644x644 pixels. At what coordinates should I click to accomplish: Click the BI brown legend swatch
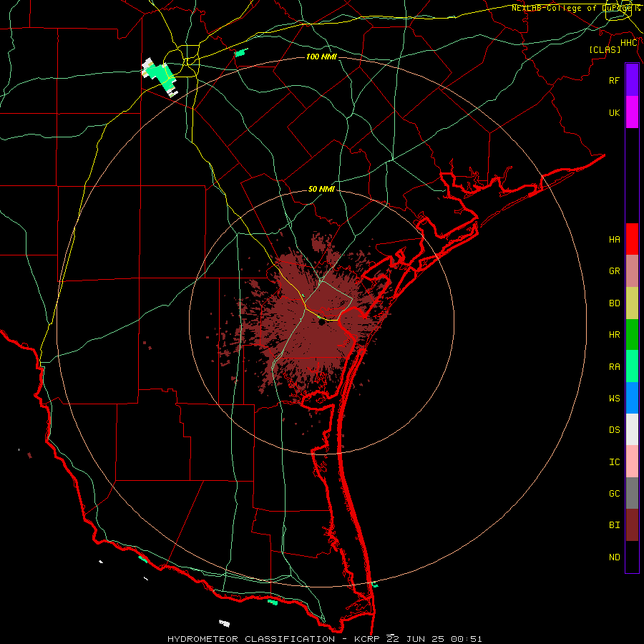(x=632, y=525)
